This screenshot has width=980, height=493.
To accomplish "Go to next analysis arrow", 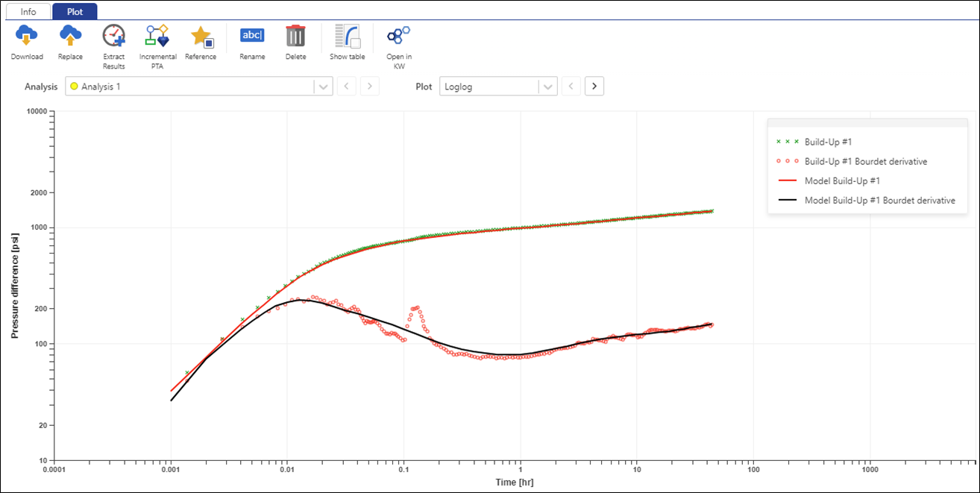I will point(370,87).
